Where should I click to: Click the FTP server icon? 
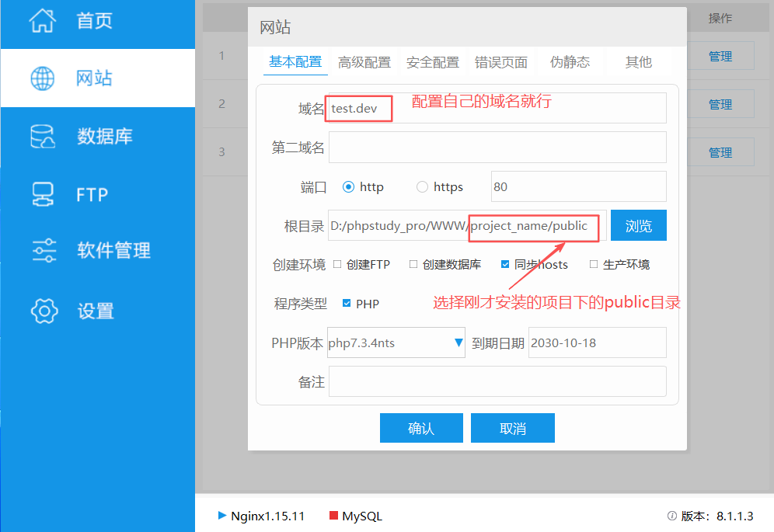(x=43, y=194)
